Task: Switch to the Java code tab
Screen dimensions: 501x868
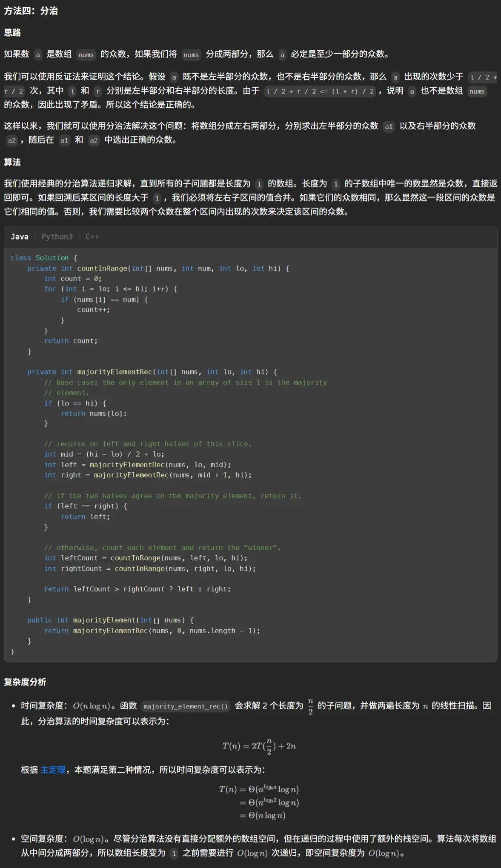Action: (x=20, y=237)
